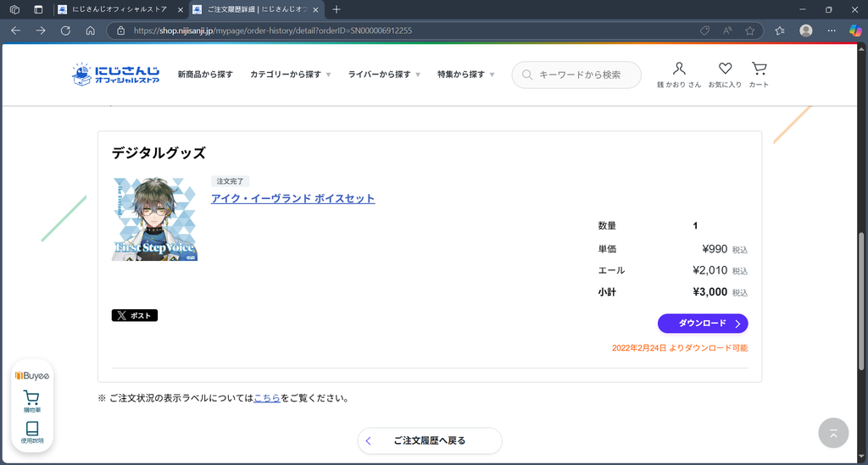Click the X ポスト share button
The image size is (868, 465).
135,315
